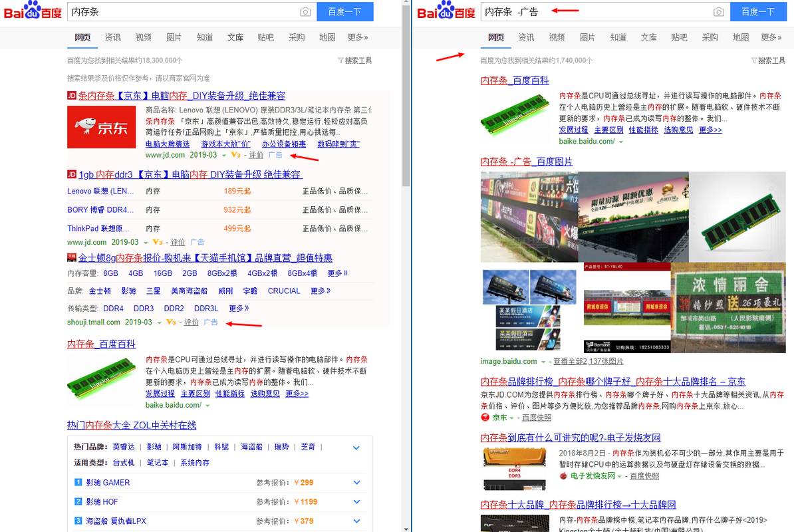Switch to 文库 tab on the left results page
Viewport: 794px width, 532px height.
(x=235, y=37)
